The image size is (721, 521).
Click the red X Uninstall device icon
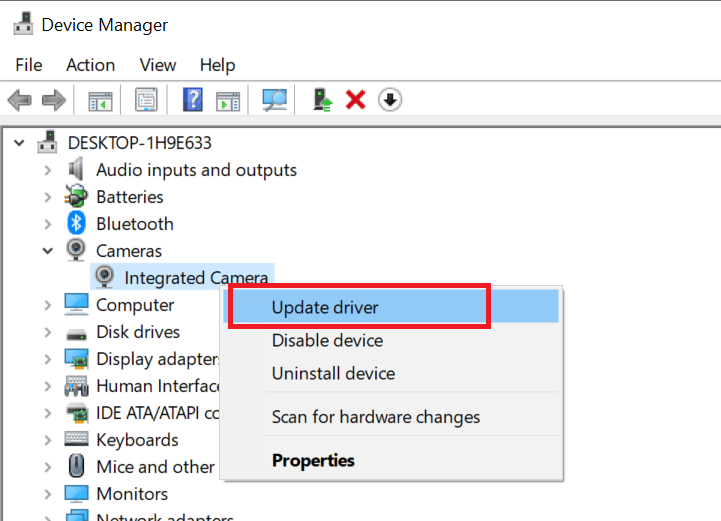tap(355, 100)
